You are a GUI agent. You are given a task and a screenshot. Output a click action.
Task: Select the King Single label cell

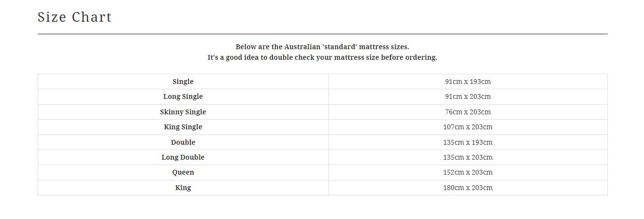click(x=183, y=127)
